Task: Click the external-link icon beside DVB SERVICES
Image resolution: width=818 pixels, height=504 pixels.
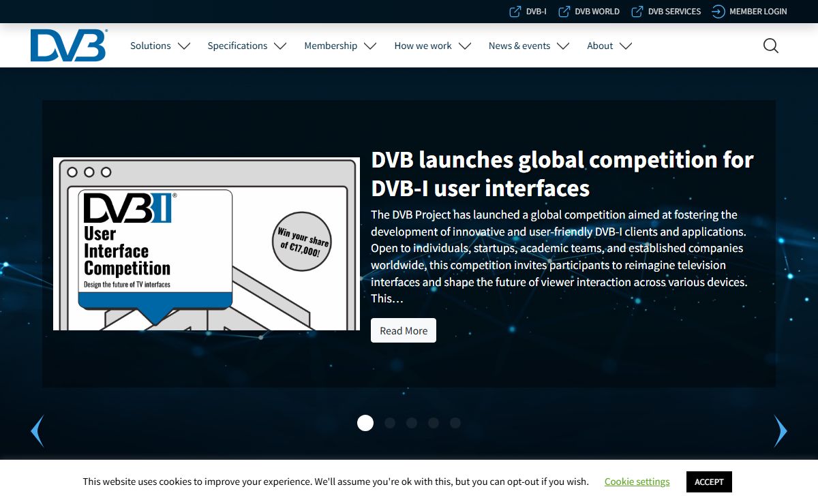Action: [637, 12]
